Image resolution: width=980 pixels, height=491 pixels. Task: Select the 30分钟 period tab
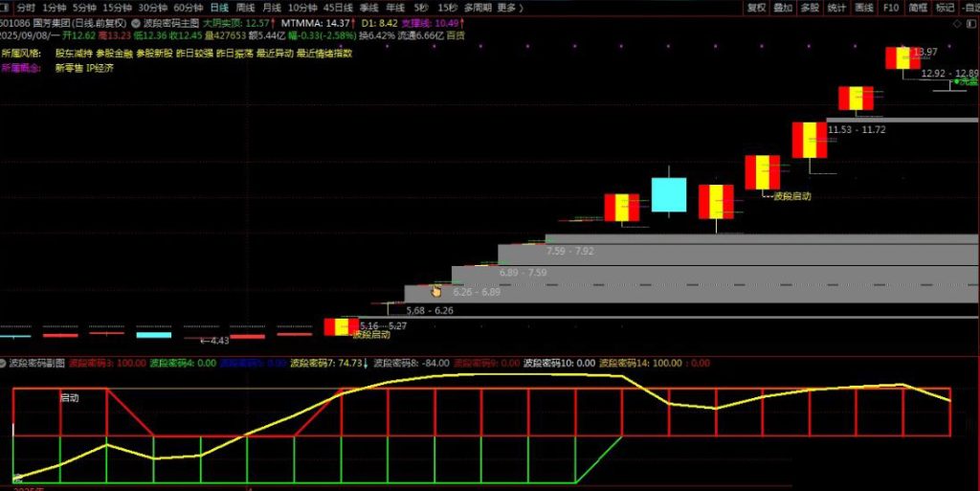pos(152,8)
